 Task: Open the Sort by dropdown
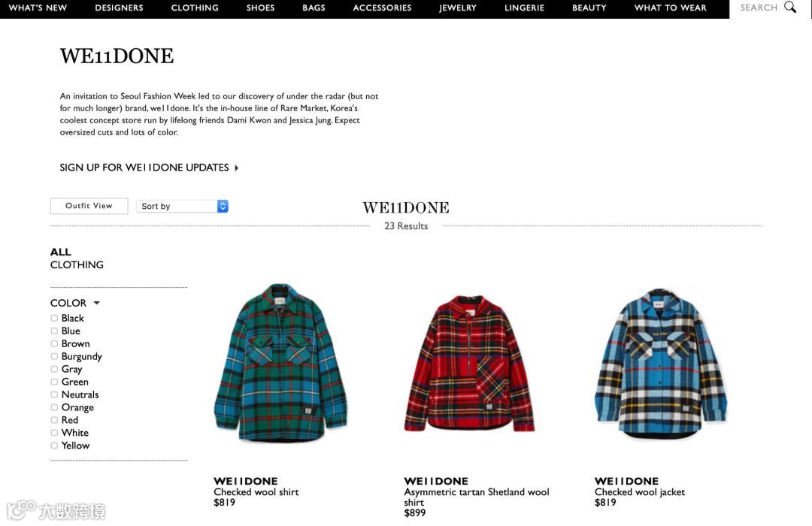(182, 206)
